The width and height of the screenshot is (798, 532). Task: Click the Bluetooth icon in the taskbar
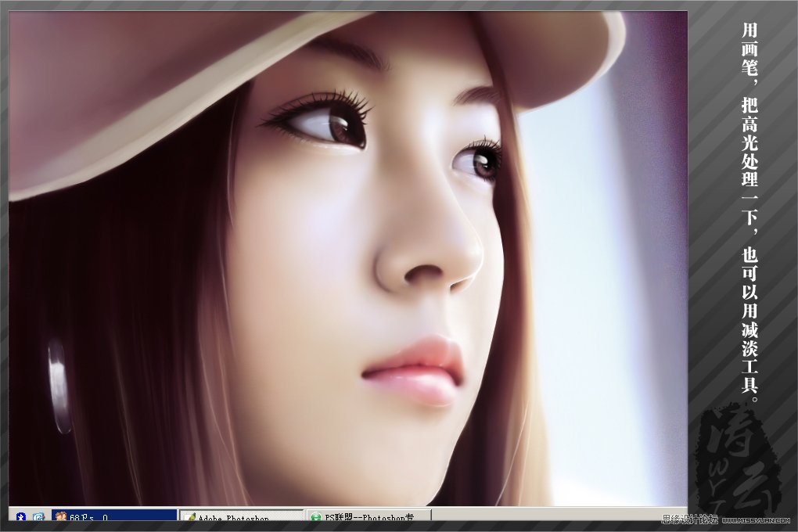point(22,517)
